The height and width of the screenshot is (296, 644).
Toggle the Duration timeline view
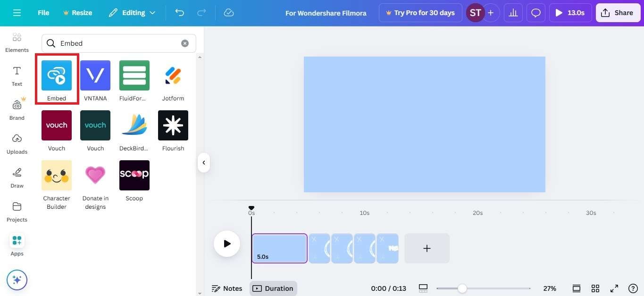point(273,288)
